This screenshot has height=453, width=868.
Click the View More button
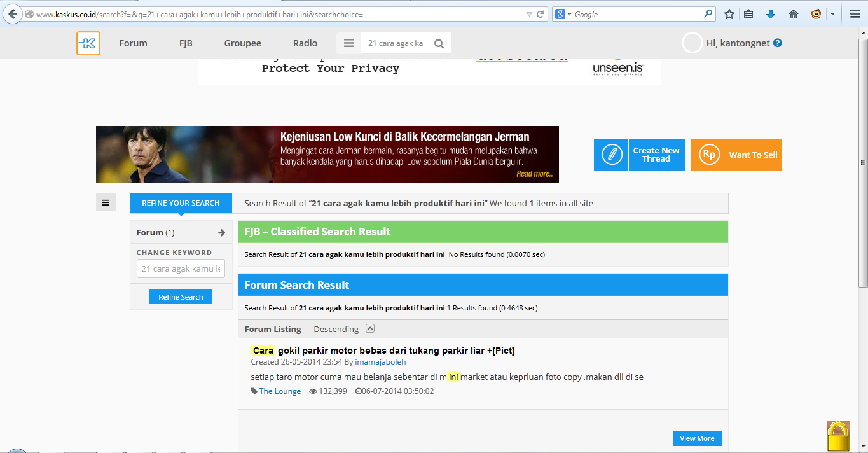(696, 438)
